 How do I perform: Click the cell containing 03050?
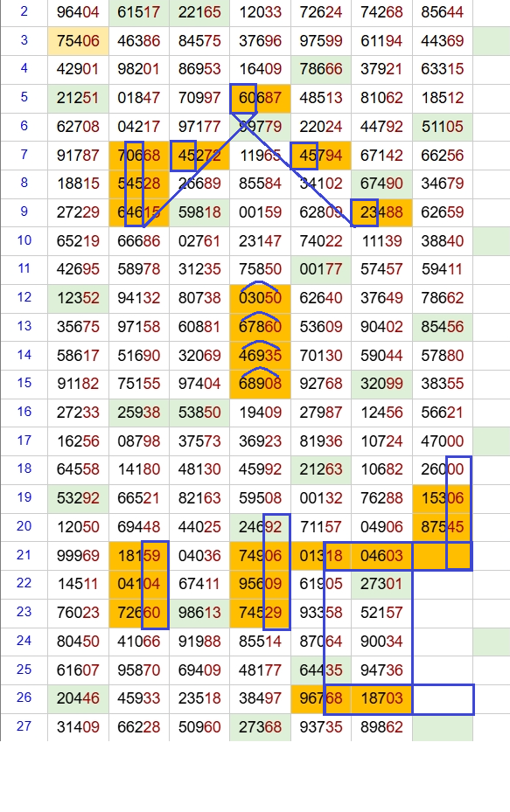(x=260, y=298)
